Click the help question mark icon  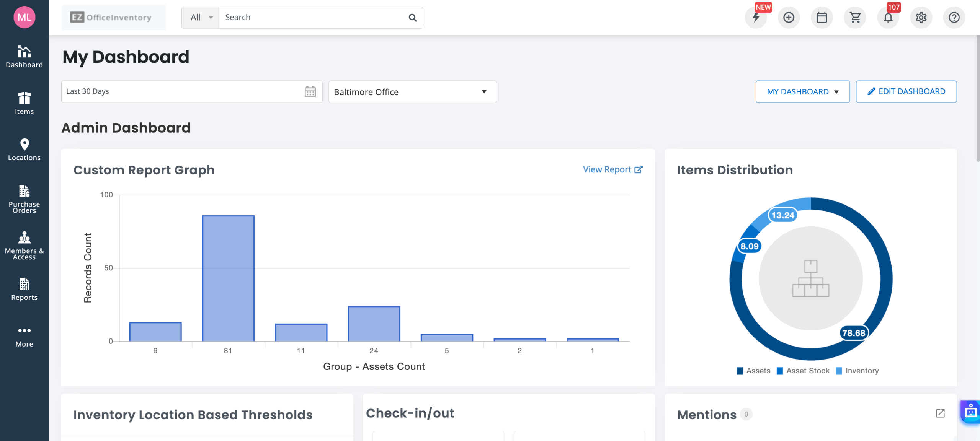954,18
